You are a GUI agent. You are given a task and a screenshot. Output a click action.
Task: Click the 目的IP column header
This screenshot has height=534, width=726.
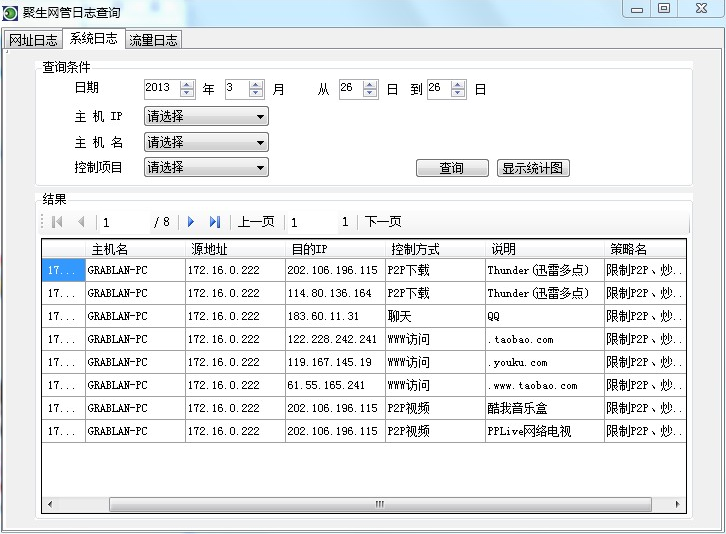335,249
